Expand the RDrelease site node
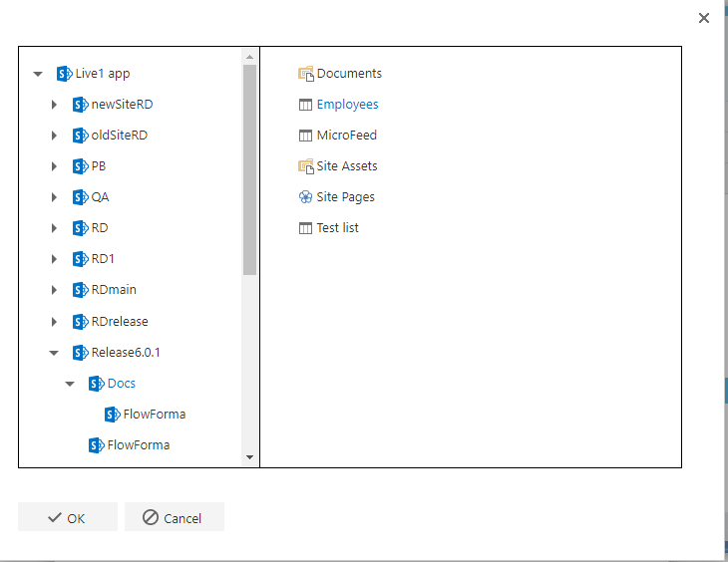Viewport: 728px width, 562px height. pos(54,322)
